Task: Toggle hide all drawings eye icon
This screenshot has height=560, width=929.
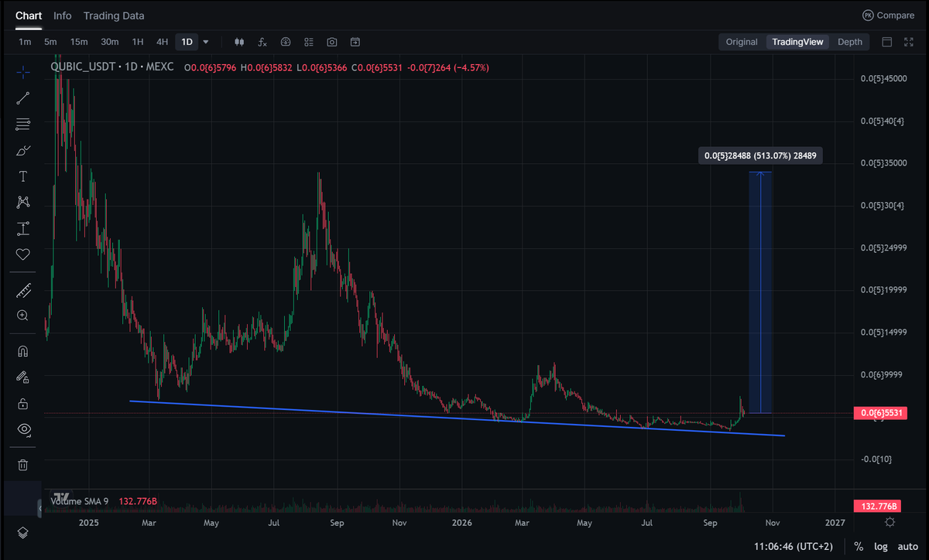Action: (23, 429)
